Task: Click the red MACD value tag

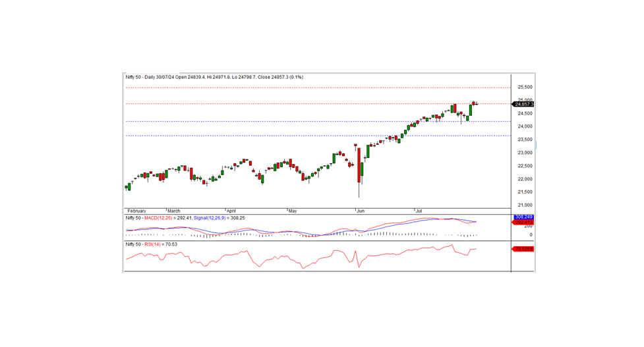Action: tap(523, 223)
